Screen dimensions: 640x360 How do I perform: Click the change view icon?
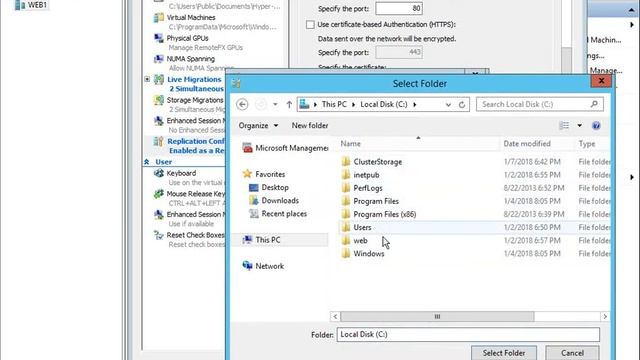(x=564, y=125)
